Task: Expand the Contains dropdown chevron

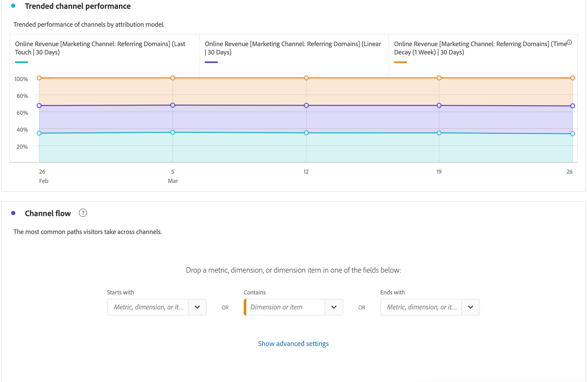Action: pyautogui.click(x=334, y=307)
